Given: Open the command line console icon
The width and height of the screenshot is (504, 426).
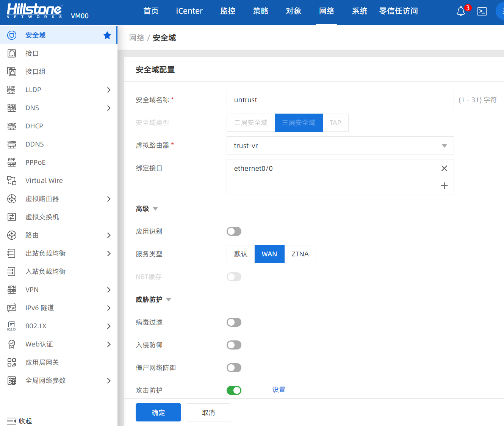Looking at the screenshot, I should pyautogui.click(x=482, y=11).
